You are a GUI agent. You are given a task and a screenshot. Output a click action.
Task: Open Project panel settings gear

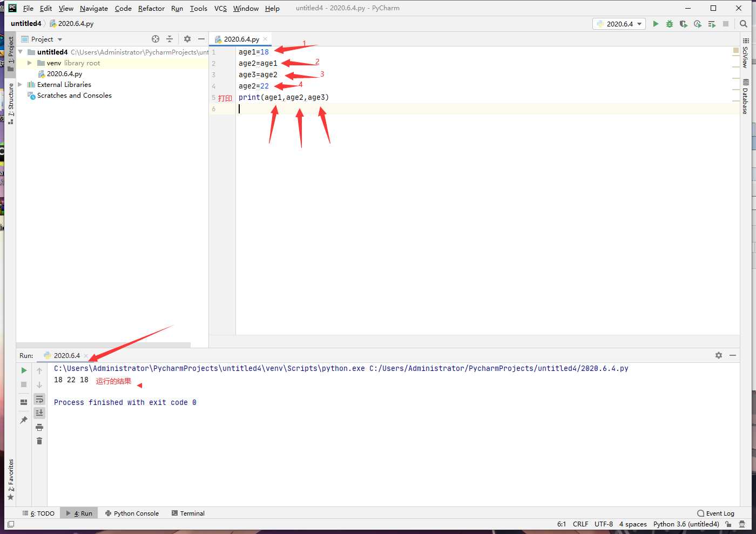coord(187,39)
